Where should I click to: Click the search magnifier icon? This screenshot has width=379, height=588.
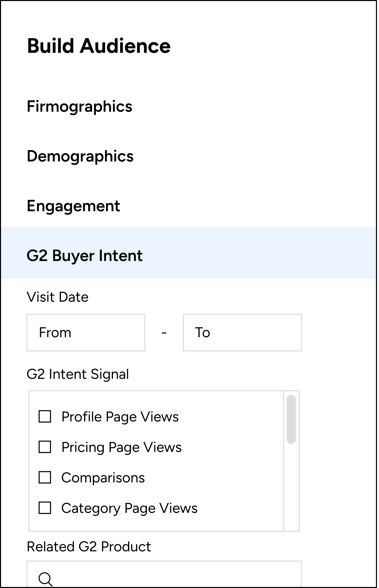[x=46, y=579]
